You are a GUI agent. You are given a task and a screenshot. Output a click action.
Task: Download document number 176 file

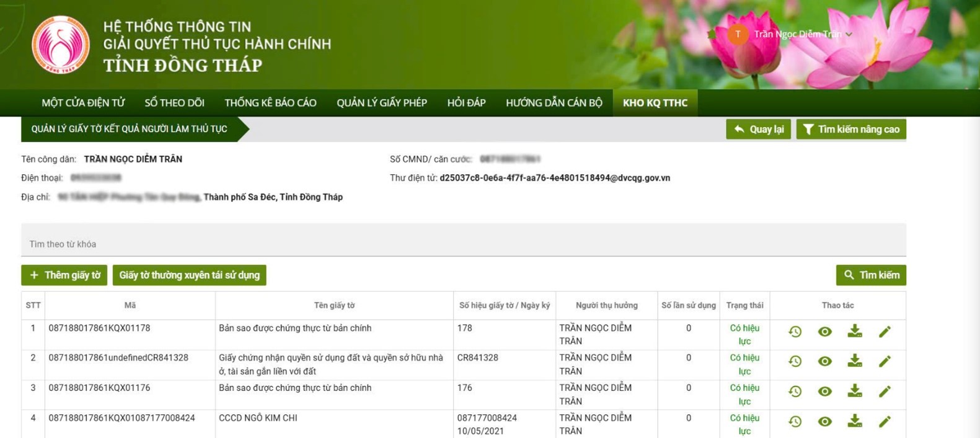855,391
